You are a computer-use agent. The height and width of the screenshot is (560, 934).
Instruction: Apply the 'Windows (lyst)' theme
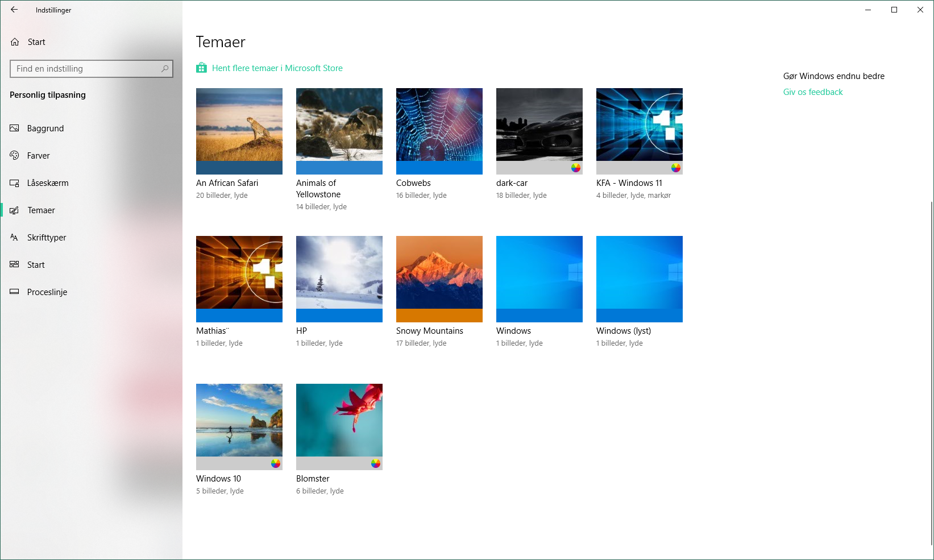pyautogui.click(x=639, y=279)
